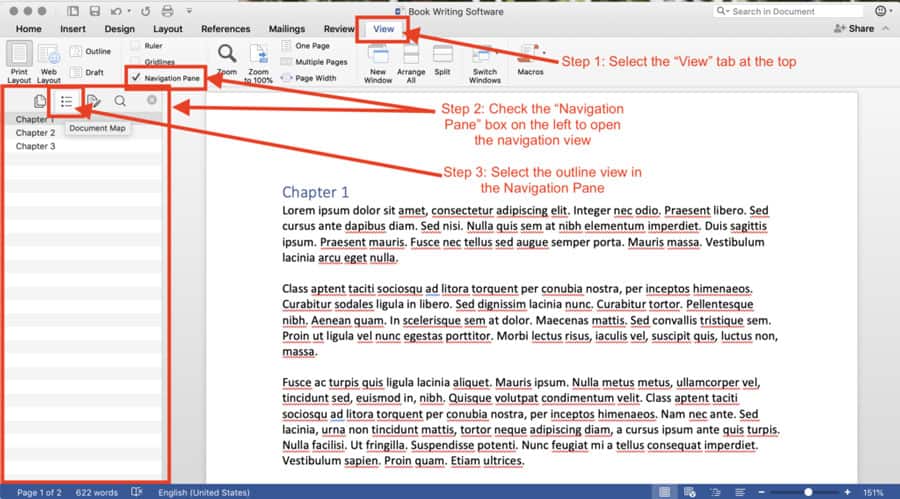Switch to Web Layout view
This screenshot has width=900, height=499.
tap(50, 62)
